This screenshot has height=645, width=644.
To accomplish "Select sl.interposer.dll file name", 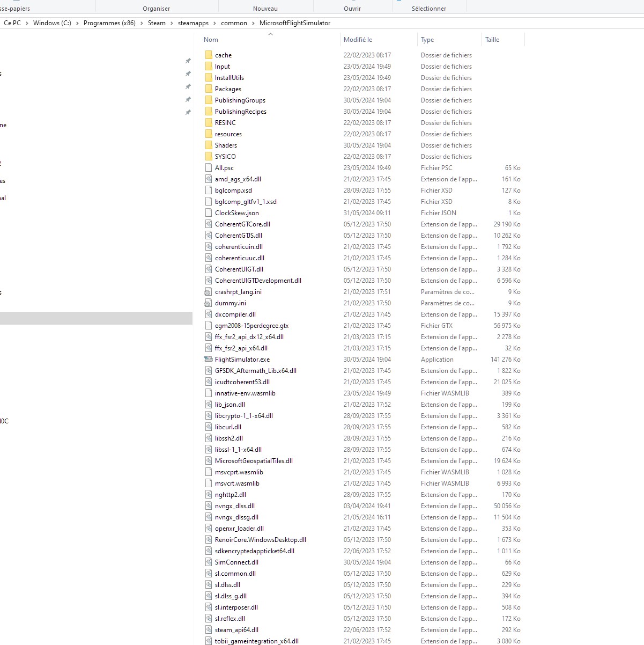I will [x=236, y=607].
